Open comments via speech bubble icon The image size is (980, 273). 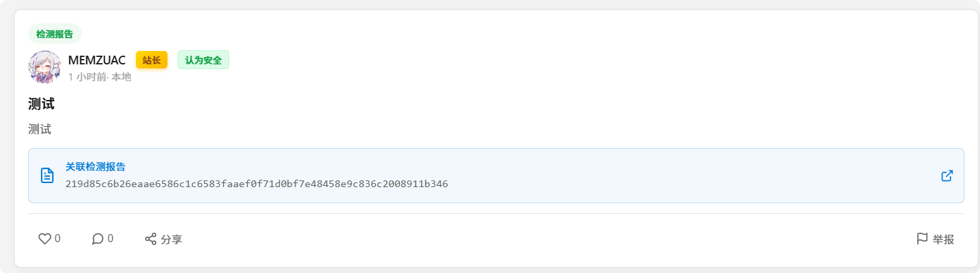[98, 239]
